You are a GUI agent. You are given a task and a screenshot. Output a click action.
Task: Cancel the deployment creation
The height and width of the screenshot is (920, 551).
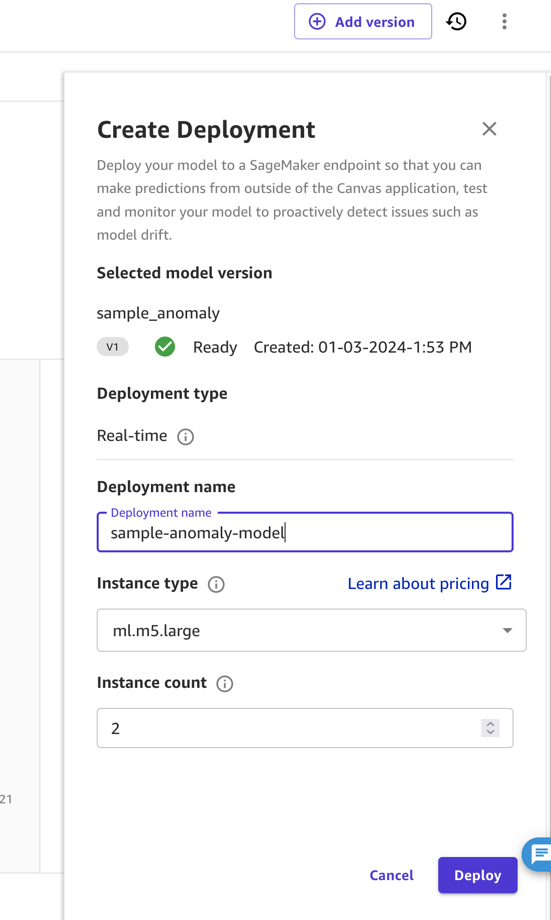coord(391,875)
